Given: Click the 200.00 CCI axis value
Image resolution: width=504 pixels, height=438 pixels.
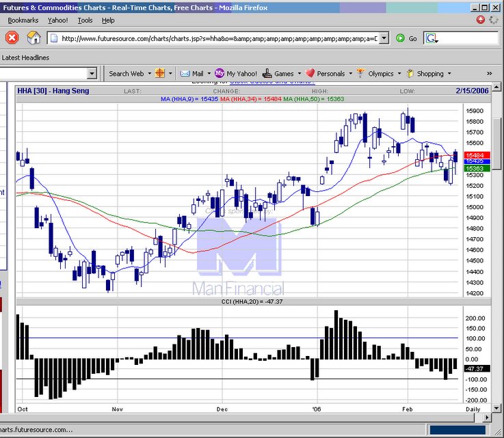Looking at the screenshot, I should (x=475, y=318).
